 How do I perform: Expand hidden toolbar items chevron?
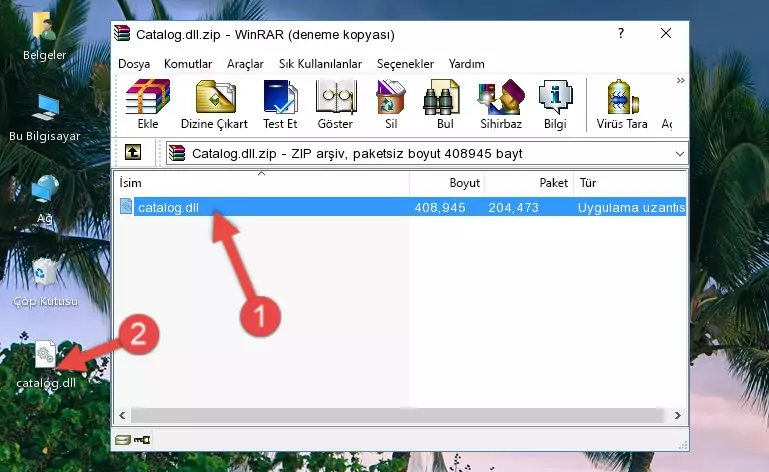pyautogui.click(x=680, y=80)
